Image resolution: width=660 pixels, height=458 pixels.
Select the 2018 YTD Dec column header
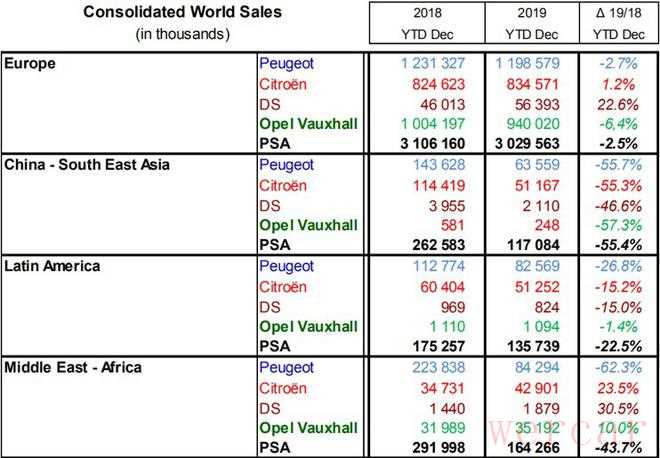(x=426, y=22)
